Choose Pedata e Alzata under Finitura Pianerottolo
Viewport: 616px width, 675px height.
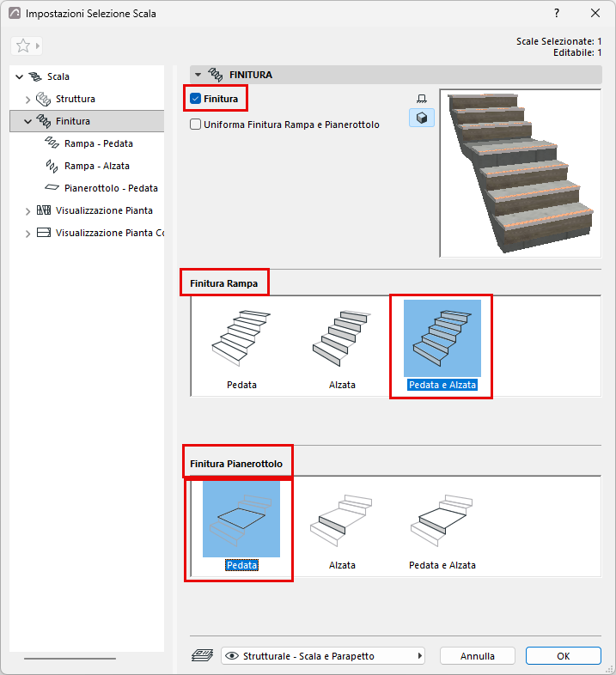(442, 526)
